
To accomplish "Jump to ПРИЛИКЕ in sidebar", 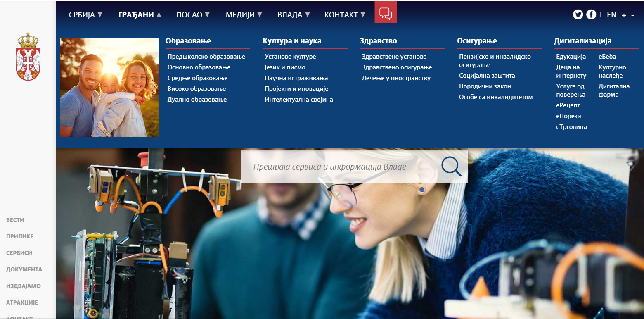I will pos(20,236).
